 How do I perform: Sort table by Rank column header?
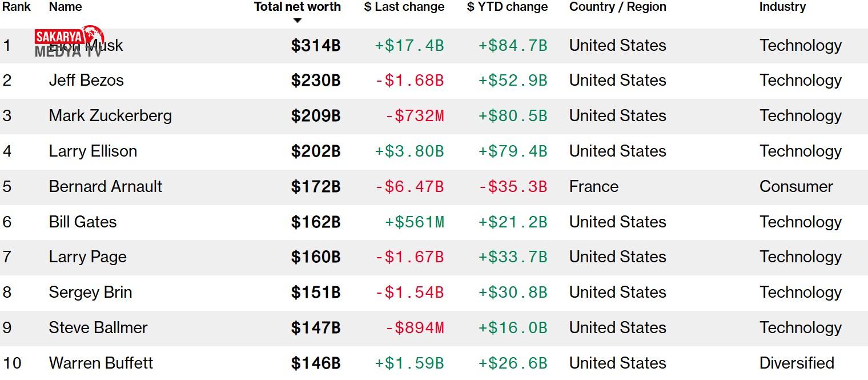point(17,7)
